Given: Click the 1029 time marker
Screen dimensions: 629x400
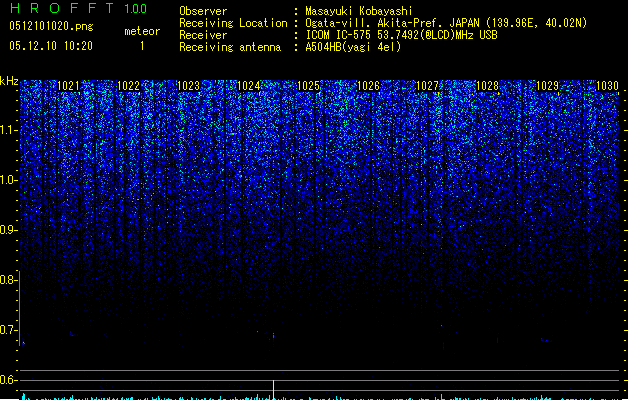Looking at the screenshot, I should 547,86.
